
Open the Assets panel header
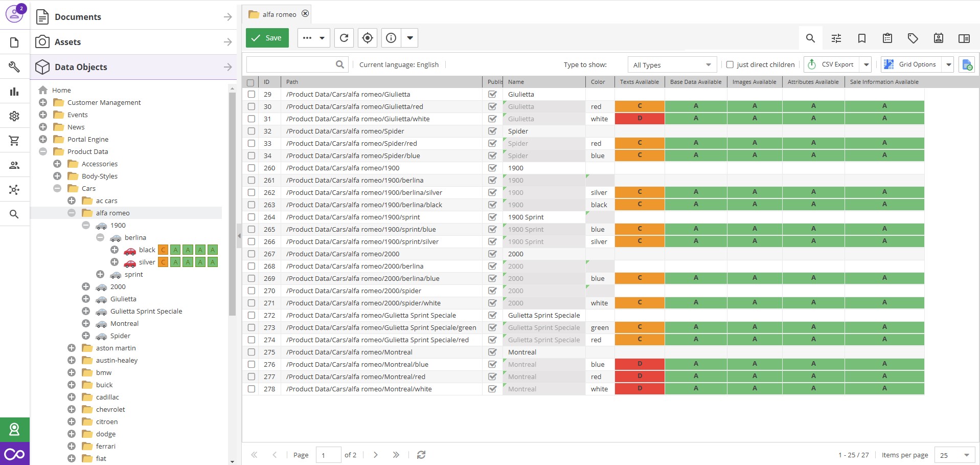click(133, 42)
